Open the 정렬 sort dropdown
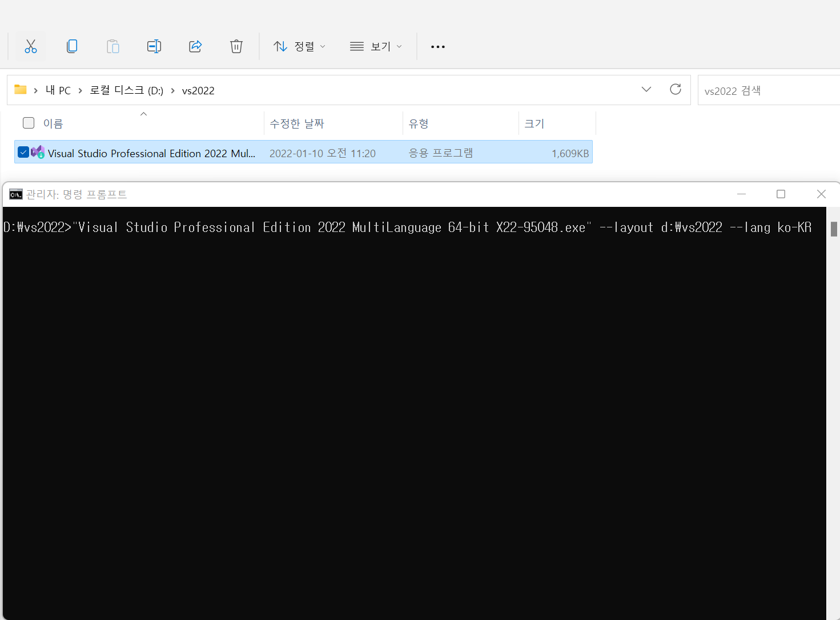This screenshot has width=840, height=620. 299,46
